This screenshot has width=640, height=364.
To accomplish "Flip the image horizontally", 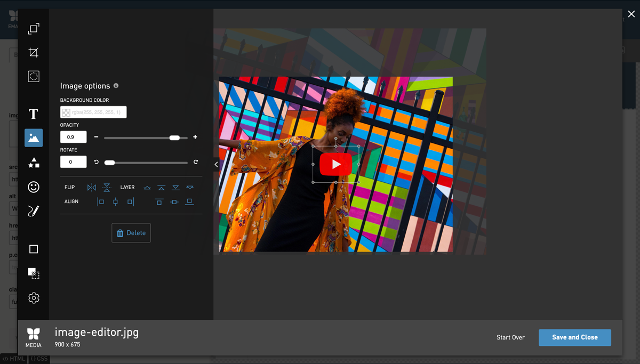I will tap(92, 188).
